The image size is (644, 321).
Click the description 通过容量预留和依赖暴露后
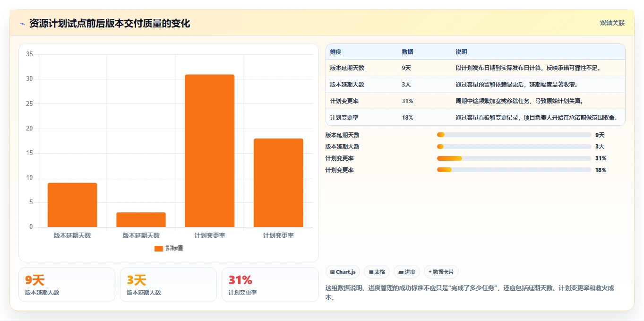coord(516,85)
